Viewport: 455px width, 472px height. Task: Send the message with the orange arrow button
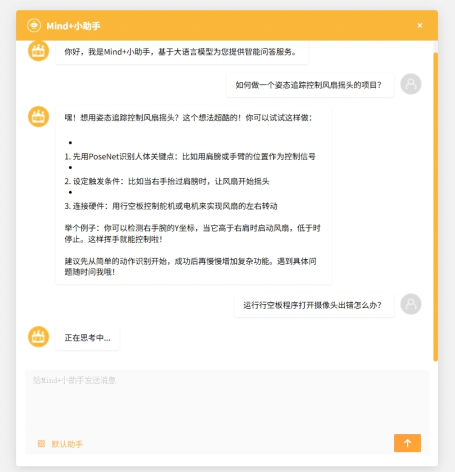[407, 443]
